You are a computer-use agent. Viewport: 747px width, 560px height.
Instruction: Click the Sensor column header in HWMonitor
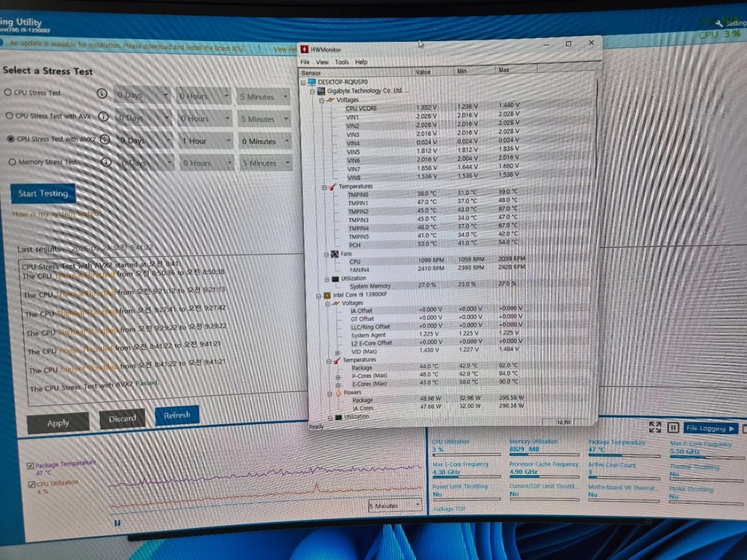[355, 72]
